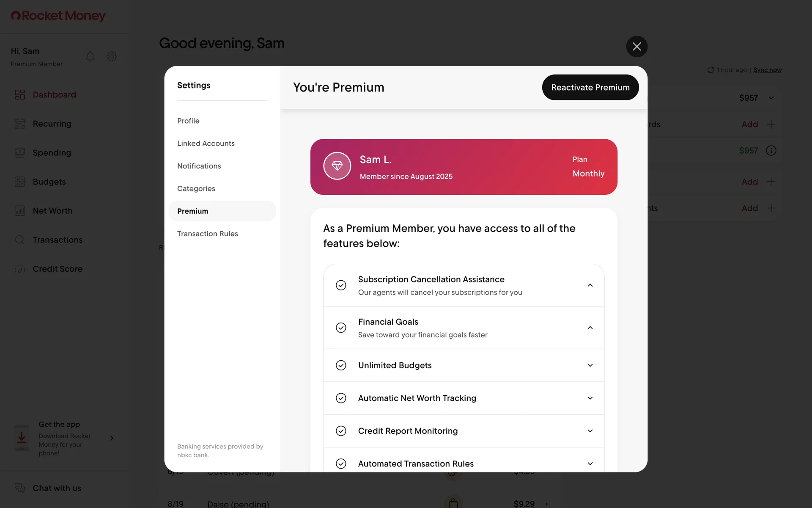Open the settings gear icon
812x508 pixels.
[x=112, y=56]
